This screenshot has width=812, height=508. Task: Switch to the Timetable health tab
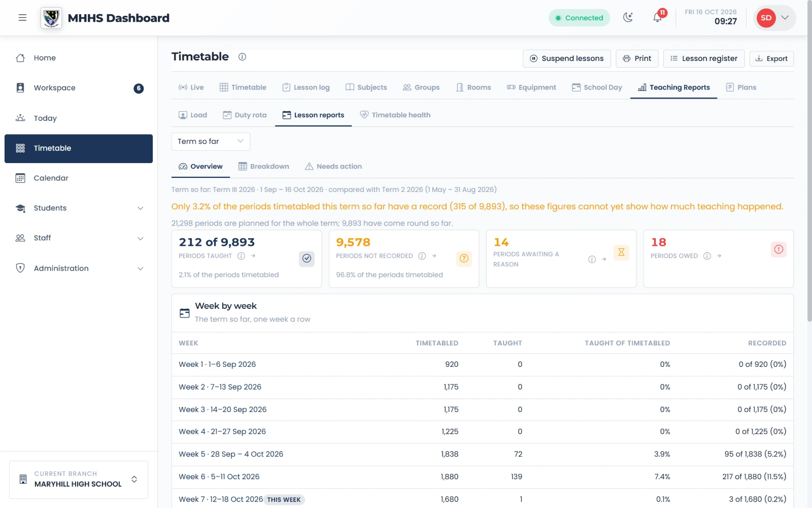pyautogui.click(x=395, y=115)
